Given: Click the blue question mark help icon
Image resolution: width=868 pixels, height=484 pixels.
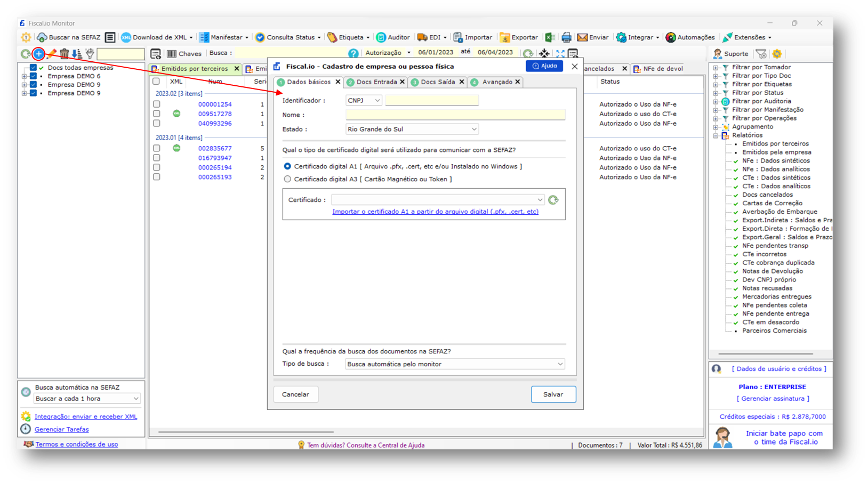Looking at the screenshot, I should click(353, 54).
